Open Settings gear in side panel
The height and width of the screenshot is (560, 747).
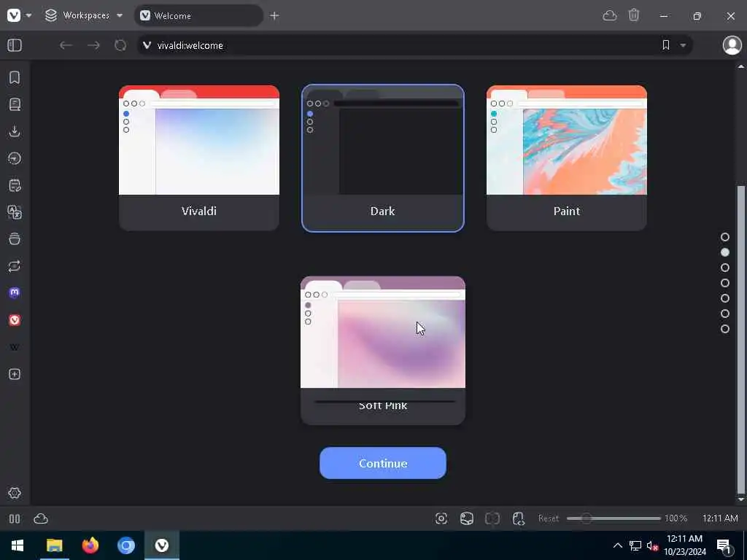coord(15,493)
